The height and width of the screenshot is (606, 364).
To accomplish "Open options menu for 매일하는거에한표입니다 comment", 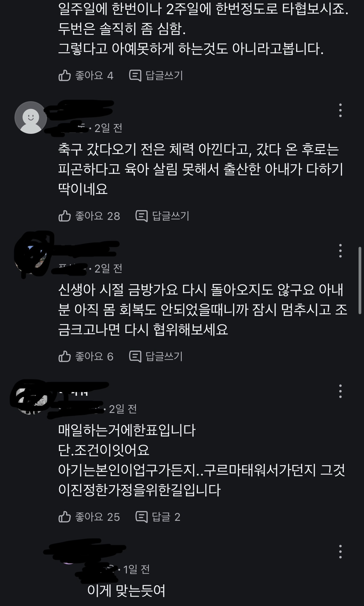I will pos(340,391).
